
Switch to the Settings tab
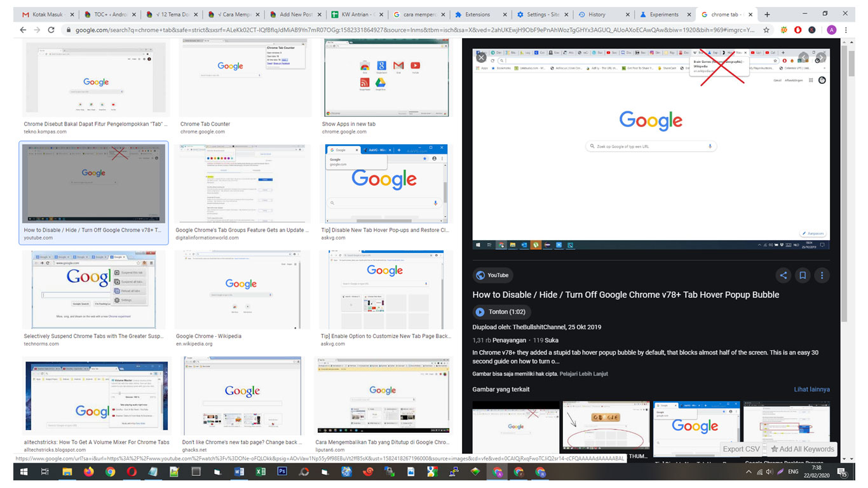point(543,14)
